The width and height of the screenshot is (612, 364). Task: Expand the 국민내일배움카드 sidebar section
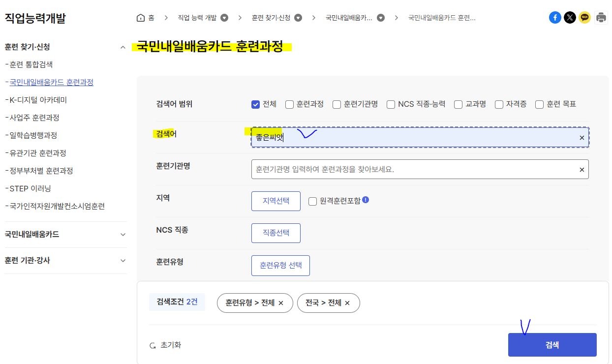[122, 235]
